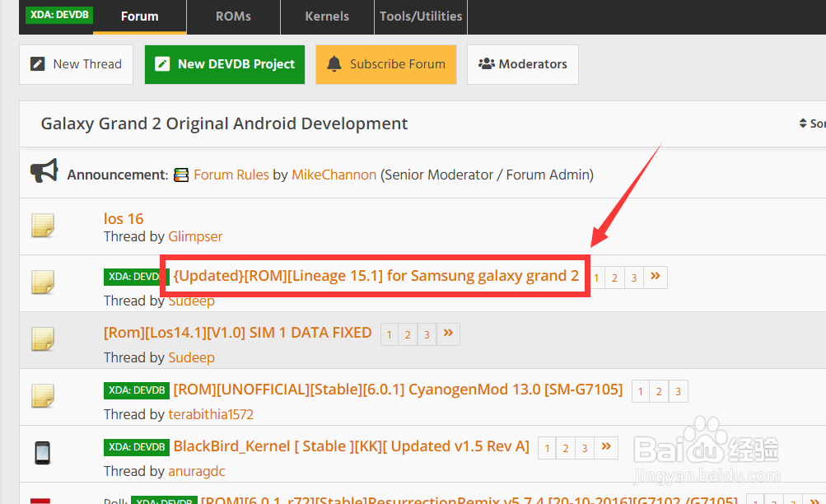The image size is (826, 504).
Task: Go to page 2 of Los14.1 thread
Action: coord(408,334)
